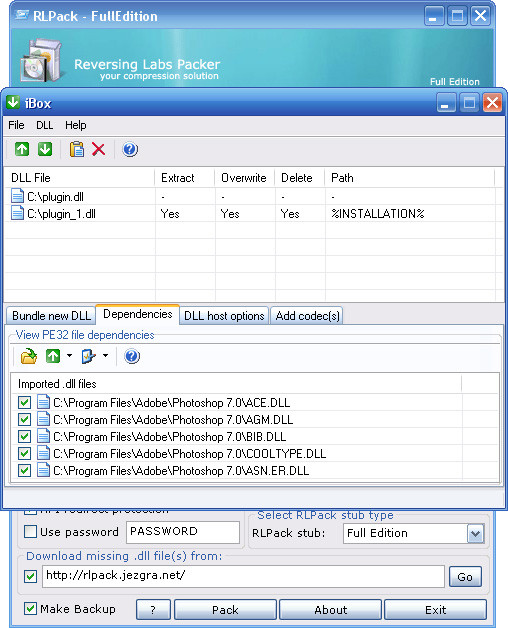Image resolution: width=508 pixels, height=628 pixels.
Task: Click the Go button
Action: [x=465, y=577]
